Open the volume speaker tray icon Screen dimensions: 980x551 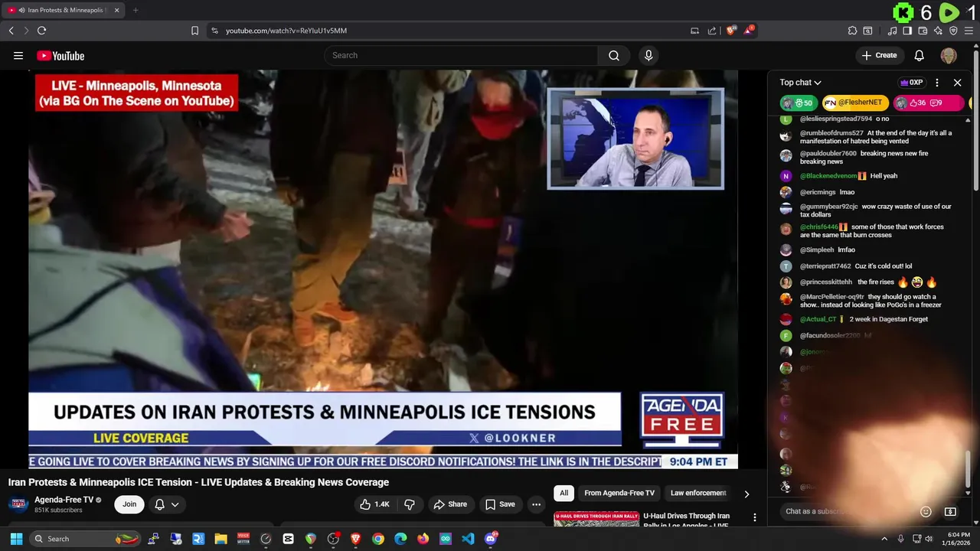click(929, 539)
